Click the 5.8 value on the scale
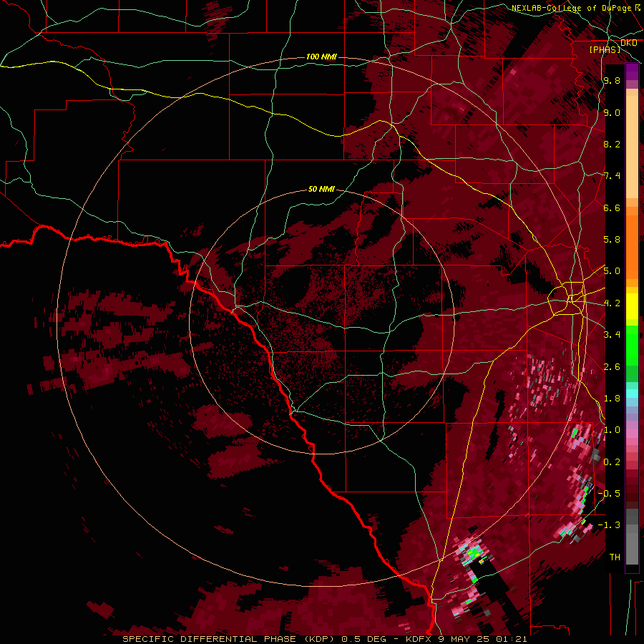 [x=612, y=240]
